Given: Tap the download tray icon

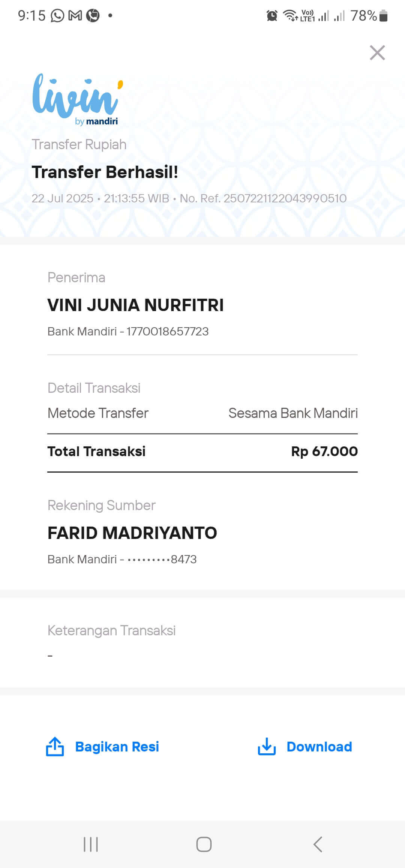Looking at the screenshot, I should tap(267, 747).
